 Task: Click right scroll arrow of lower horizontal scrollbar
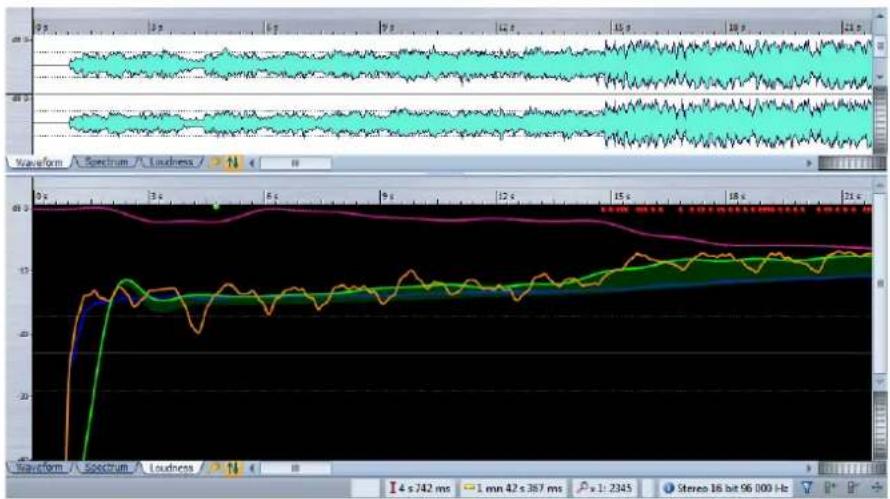[809, 469]
